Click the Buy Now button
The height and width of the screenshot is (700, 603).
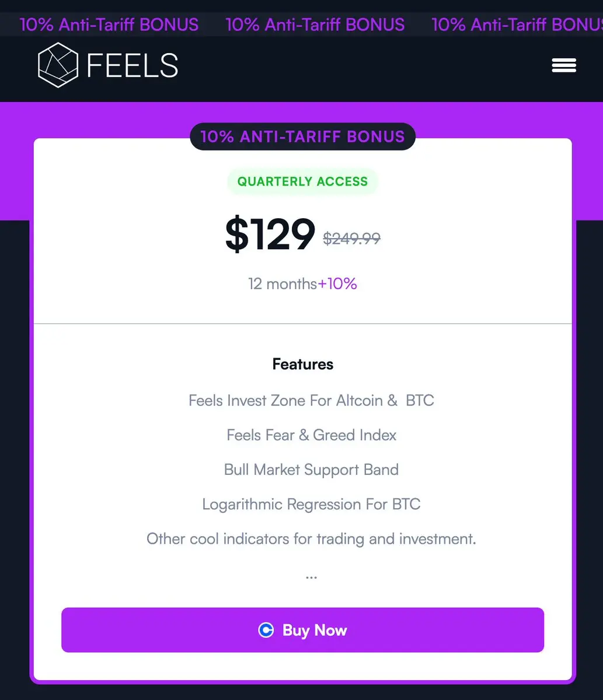pos(302,630)
